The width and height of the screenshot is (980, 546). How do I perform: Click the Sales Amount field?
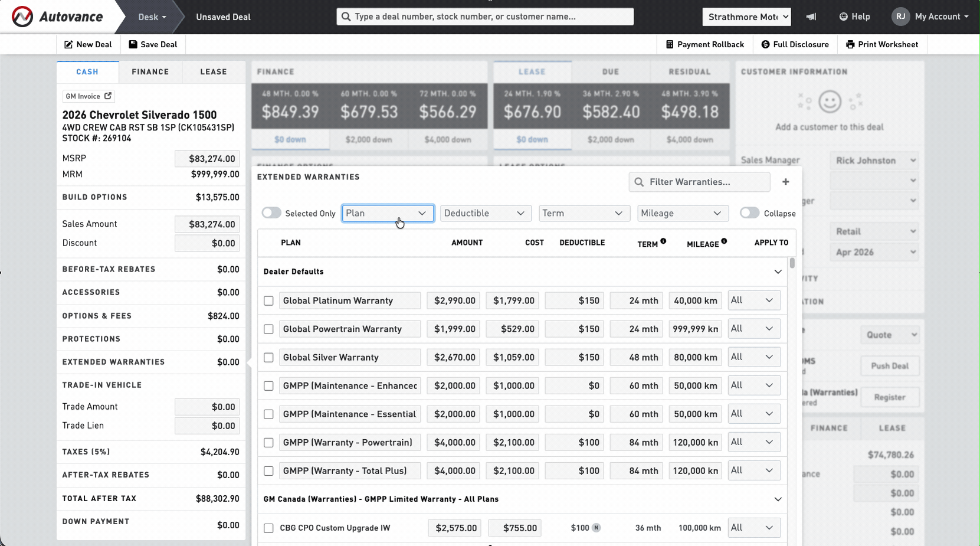(x=207, y=224)
